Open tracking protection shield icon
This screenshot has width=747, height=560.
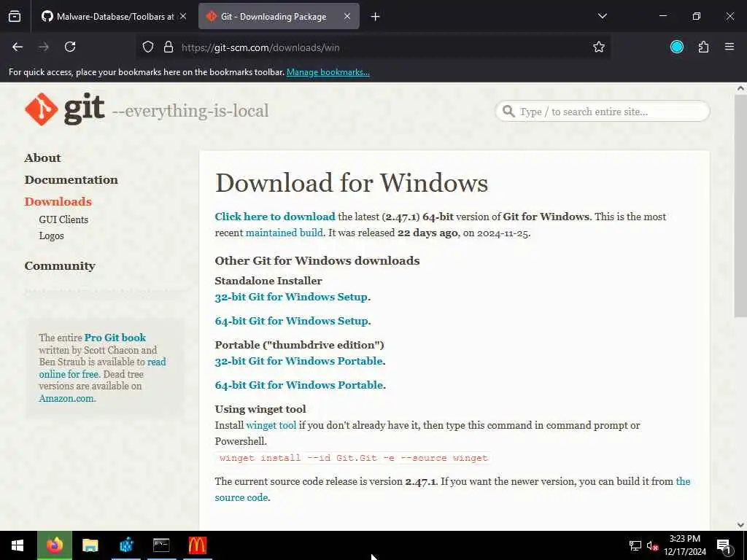pyautogui.click(x=148, y=47)
